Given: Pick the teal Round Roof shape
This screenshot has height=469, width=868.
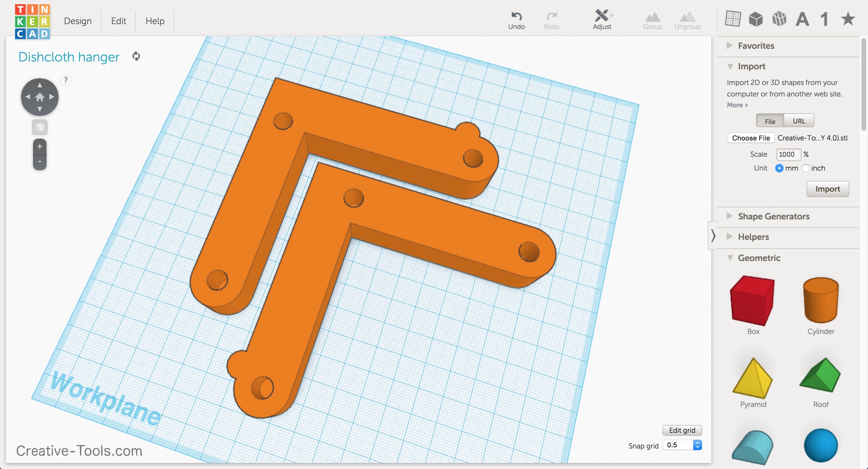Looking at the screenshot, I should click(753, 447).
